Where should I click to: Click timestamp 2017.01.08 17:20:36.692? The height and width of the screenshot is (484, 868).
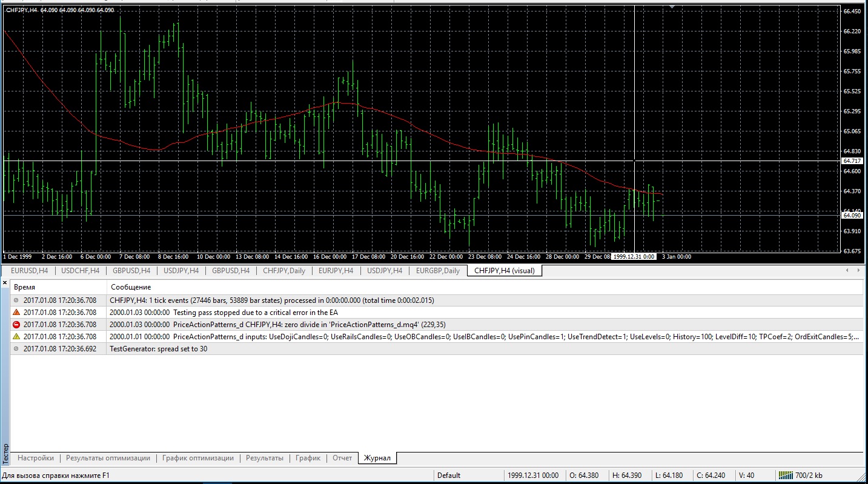coord(60,349)
